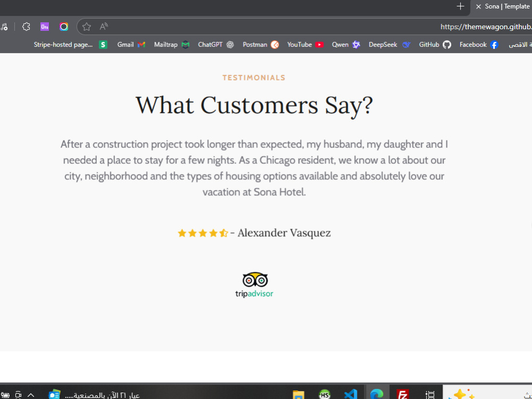Show hidden system tray icons chevron

(x=31, y=395)
